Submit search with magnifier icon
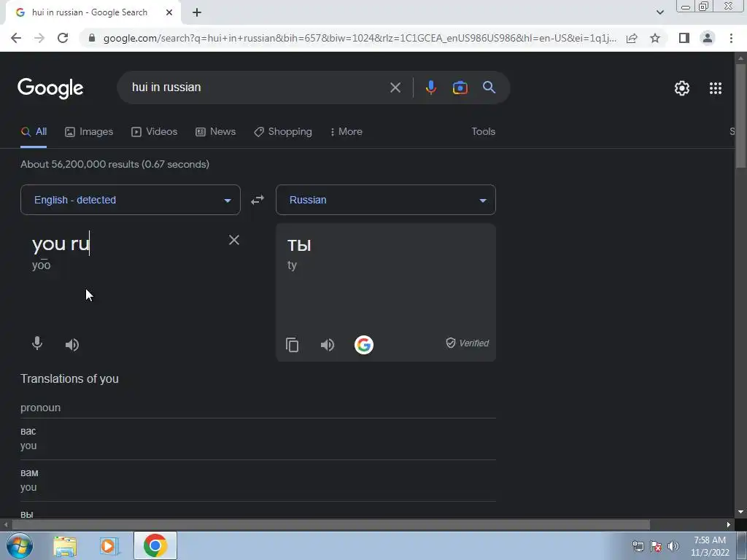The height and width of the screenshot is (560, 747). tap(489, 87)
